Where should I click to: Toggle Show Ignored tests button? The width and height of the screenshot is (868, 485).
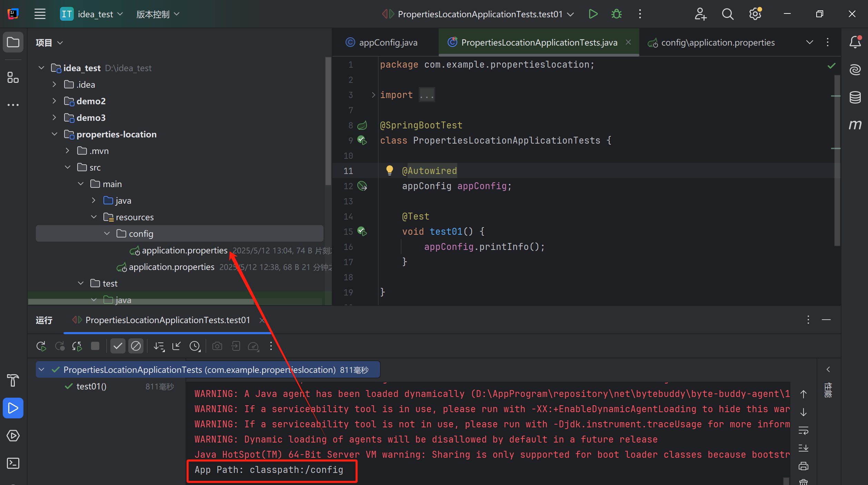click(136, 346)
